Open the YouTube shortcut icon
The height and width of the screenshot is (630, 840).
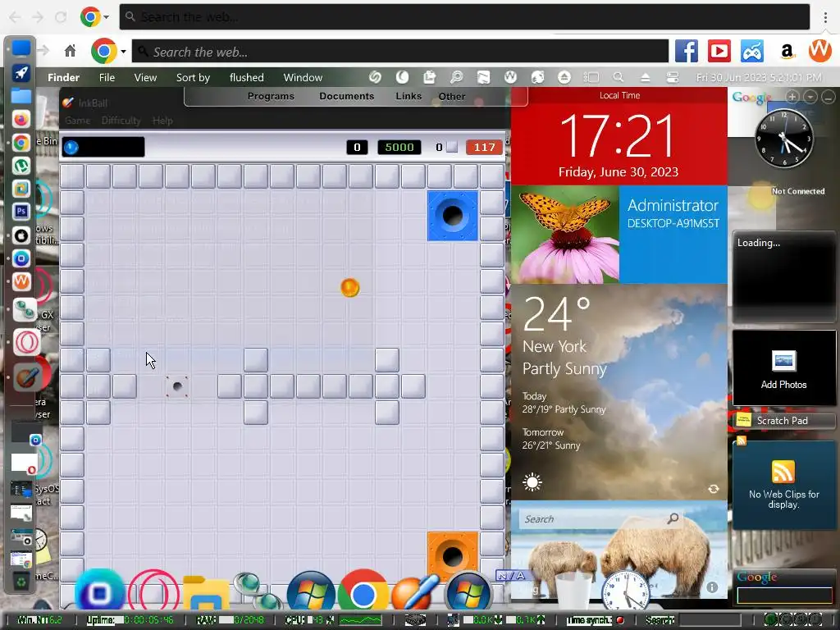click(x=719, y=52)
